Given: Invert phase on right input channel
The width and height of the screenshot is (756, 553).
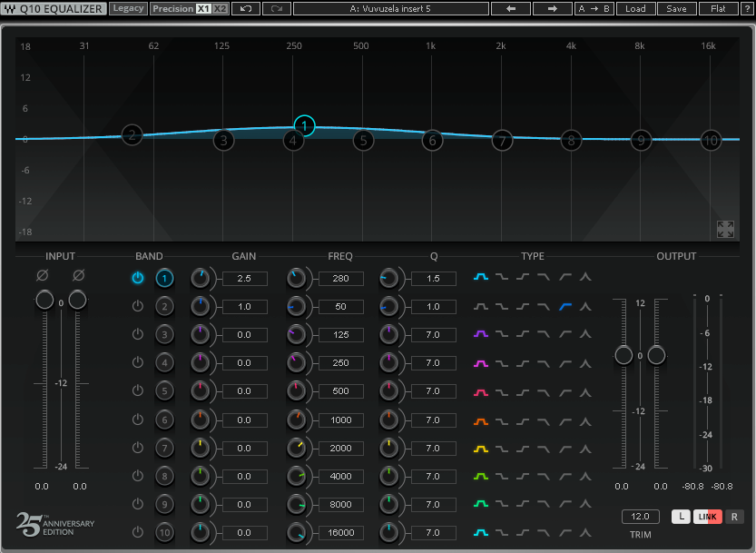Looking at the screenshot, I should (x=79, y=275).
